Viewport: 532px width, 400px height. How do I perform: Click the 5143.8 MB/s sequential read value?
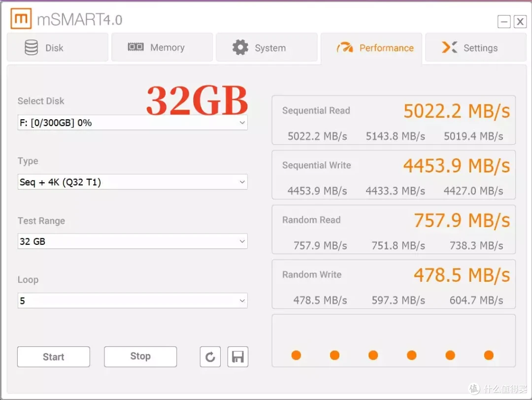(395, 136)
